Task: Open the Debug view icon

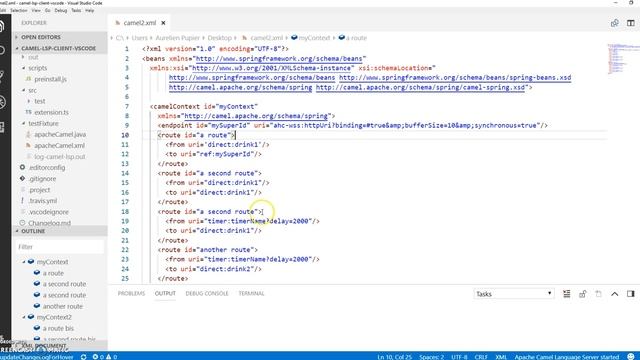Action: coord(2,102)
